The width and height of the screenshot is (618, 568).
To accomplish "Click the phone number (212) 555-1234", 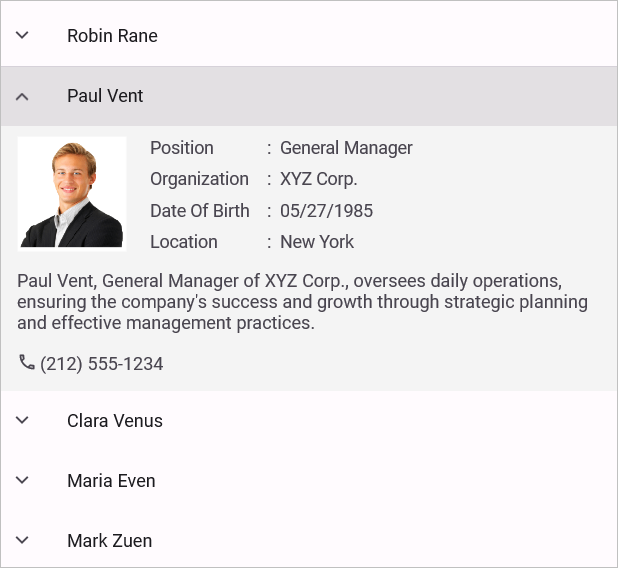I will tap(102, 364).
